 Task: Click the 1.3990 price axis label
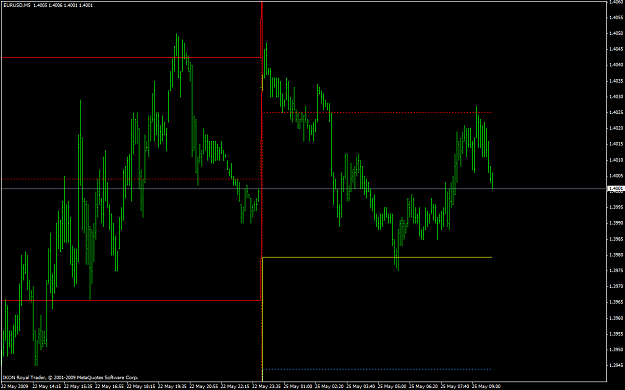(616, 223)
